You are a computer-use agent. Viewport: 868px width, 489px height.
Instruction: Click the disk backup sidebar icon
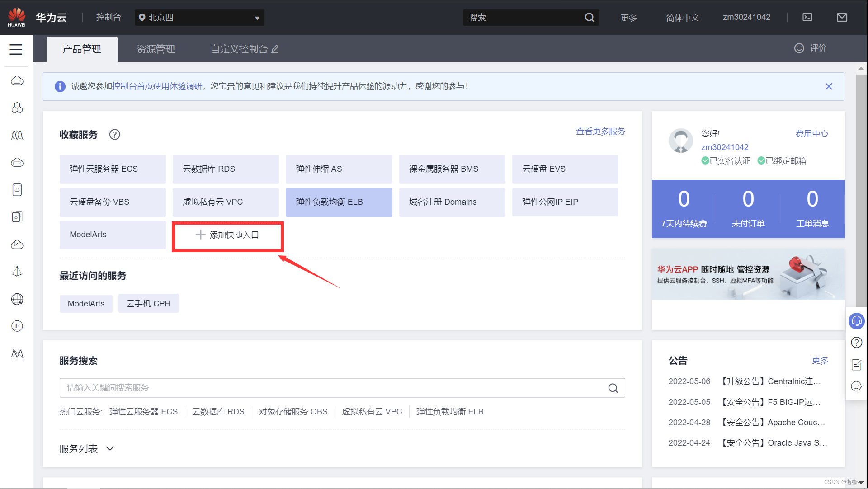17,217
